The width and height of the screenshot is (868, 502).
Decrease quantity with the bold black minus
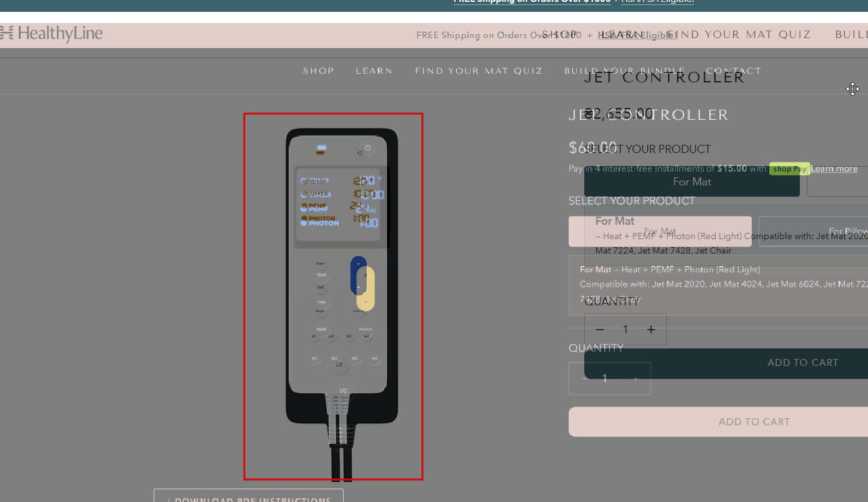click(x=600, y=330)
